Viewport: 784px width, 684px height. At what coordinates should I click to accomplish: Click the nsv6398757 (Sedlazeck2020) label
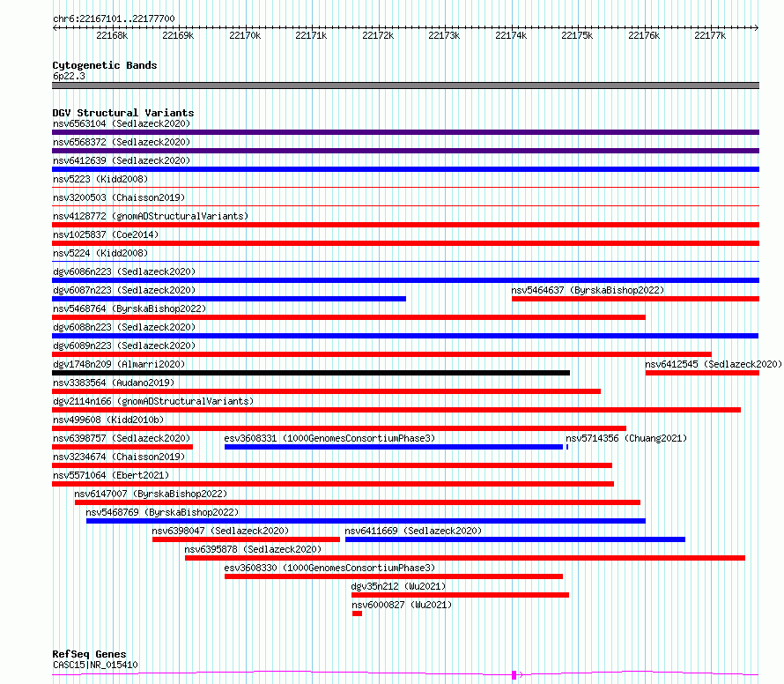(x=122, y=438)
